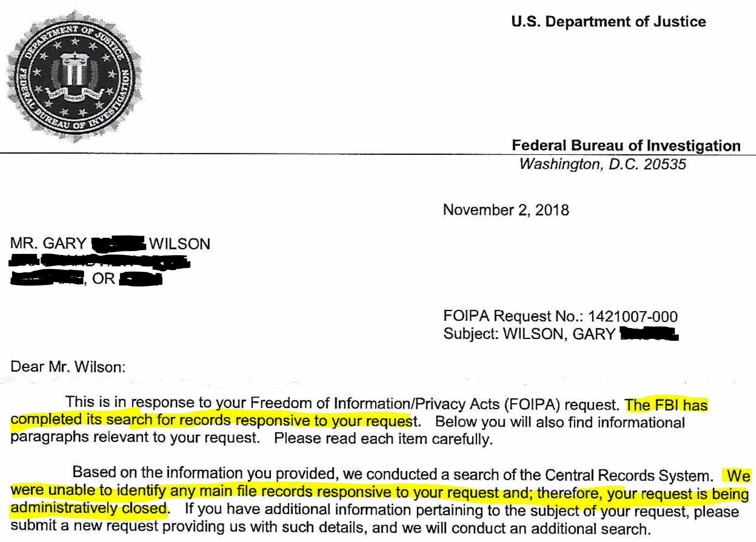
Task: Click the "Washington, D.C. 20535" address line
Action: coord(603,164)
